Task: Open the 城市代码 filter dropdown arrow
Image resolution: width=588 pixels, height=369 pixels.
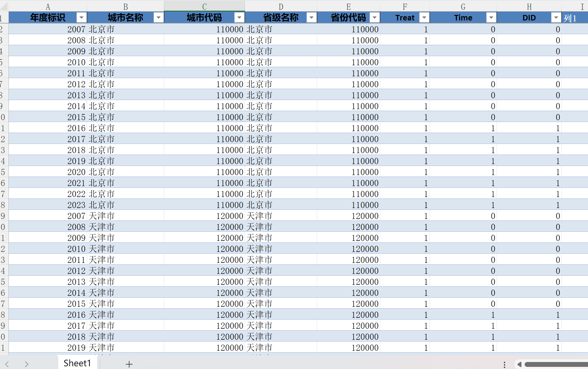Action: pos(239,18)
